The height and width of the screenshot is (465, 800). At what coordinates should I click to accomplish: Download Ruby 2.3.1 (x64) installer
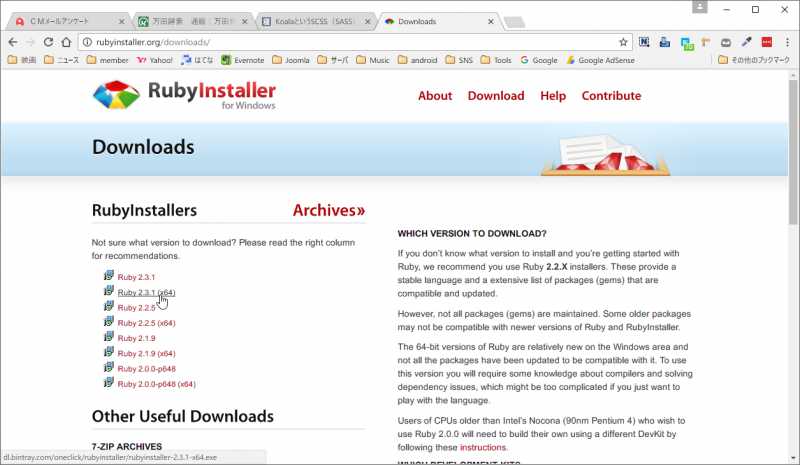tap(146, 292)
